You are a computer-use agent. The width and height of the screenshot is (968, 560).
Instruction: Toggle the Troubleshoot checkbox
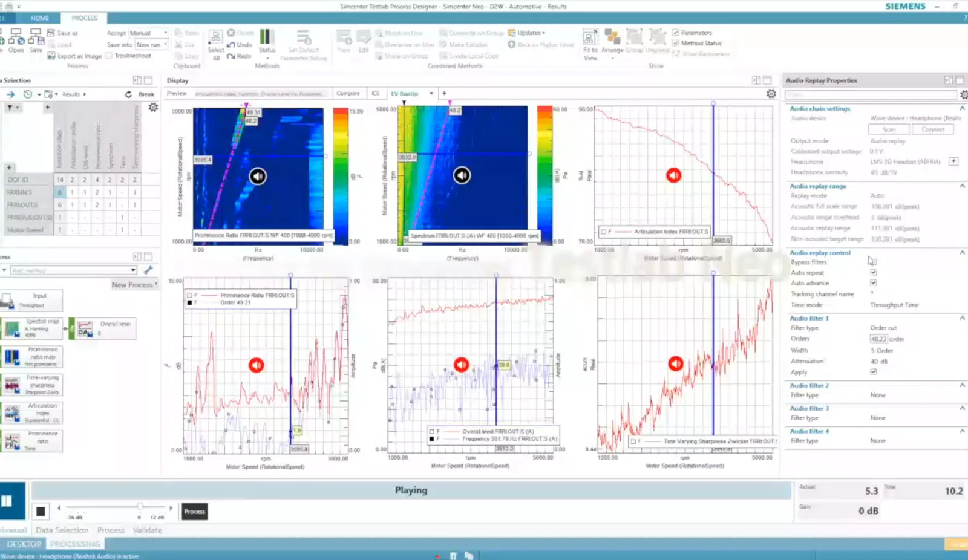tap(110, 56)
